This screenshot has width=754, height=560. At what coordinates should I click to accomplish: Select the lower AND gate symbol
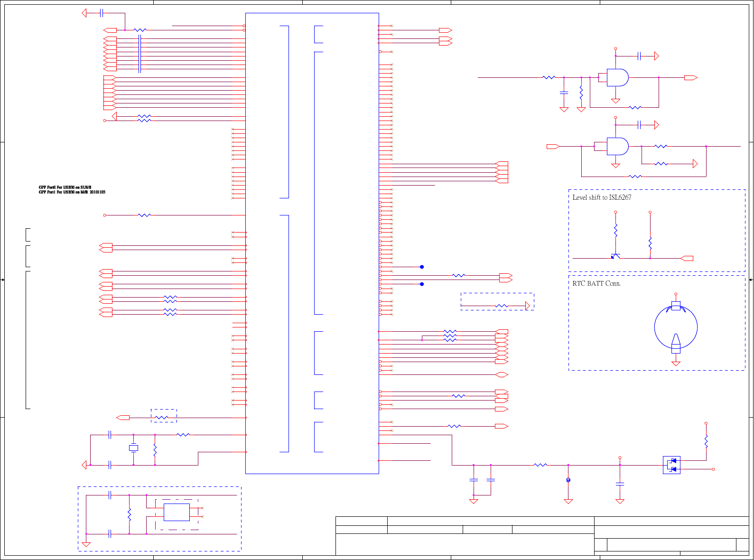[x=618, y=147]
